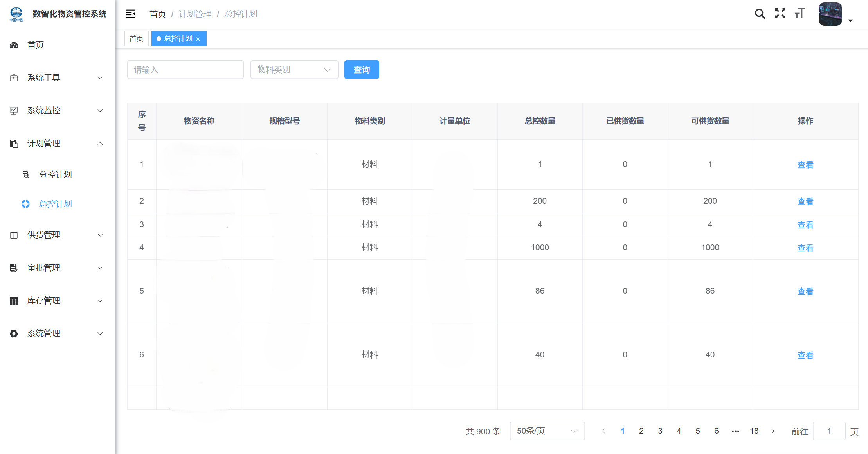Focus the 请输入 search input field
Viewport: 868px width, 454px height.
pos(185,70)
